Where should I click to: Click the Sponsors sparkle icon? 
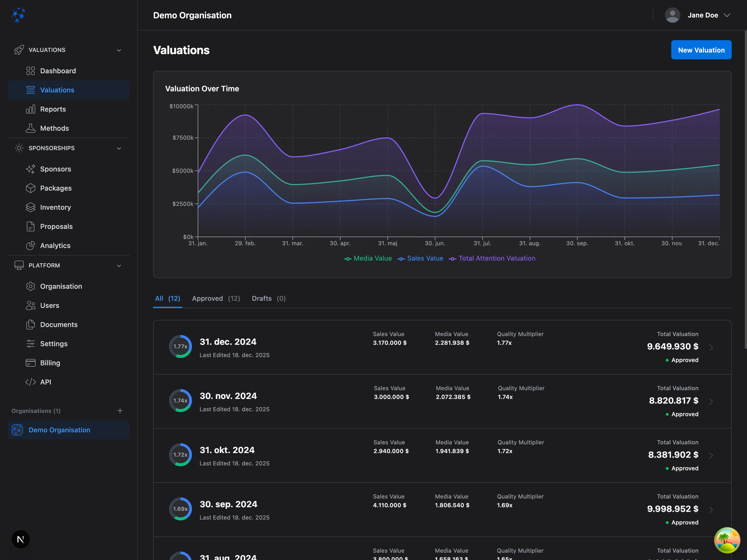(30, 169)
